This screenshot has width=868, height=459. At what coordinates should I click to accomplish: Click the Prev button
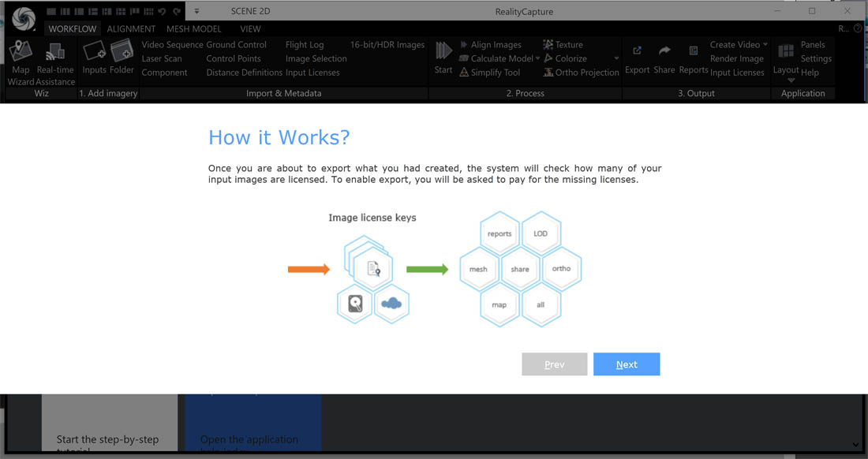pos(554,364)
